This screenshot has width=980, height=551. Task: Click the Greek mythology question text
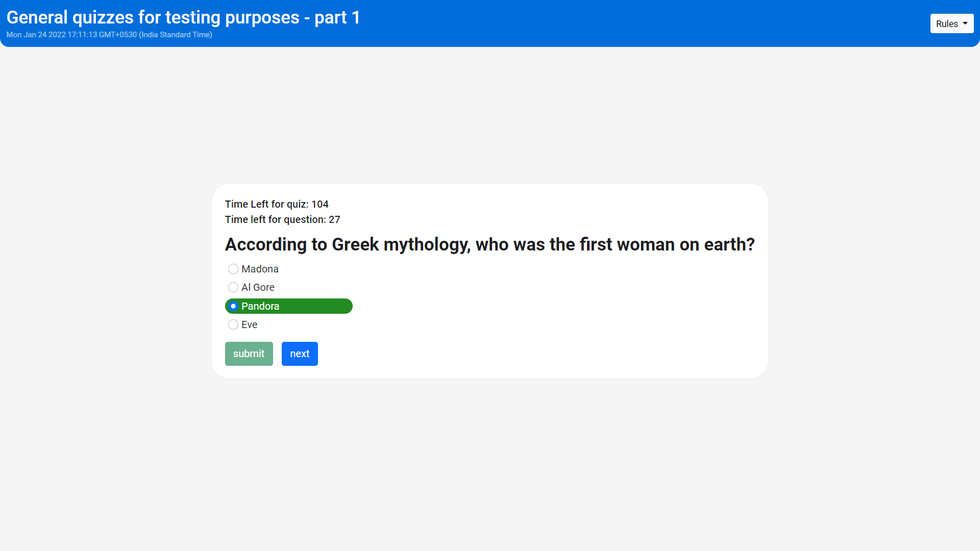tap(489, 244)
